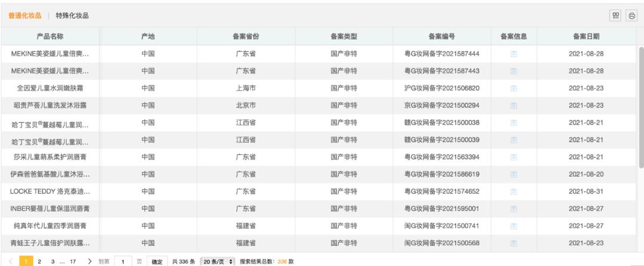Viewport: 644px width, 266px height.
Task: Select product 全因爱儿童水润嫩肤霜
Action: point(49,88)
